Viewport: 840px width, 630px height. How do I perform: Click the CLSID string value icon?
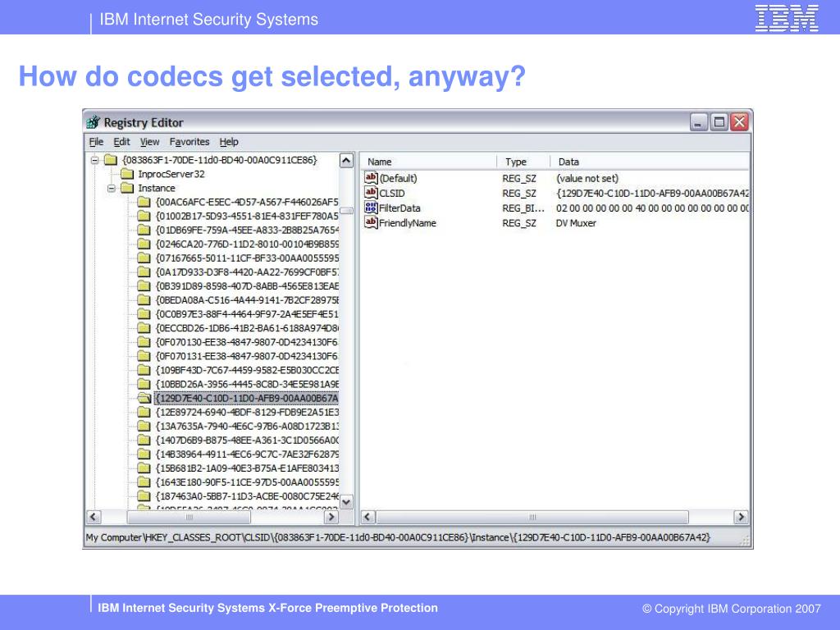click(371, 193)
